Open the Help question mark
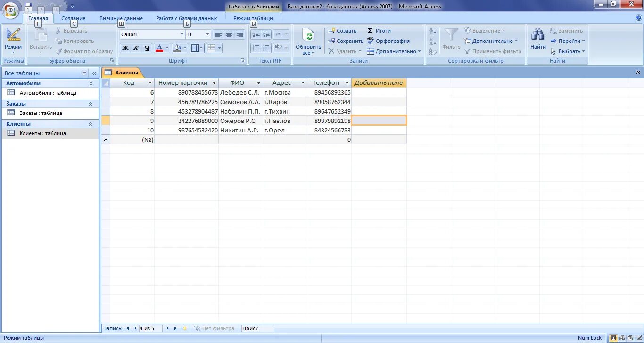 pyautogui.click(x=639, y=18)
